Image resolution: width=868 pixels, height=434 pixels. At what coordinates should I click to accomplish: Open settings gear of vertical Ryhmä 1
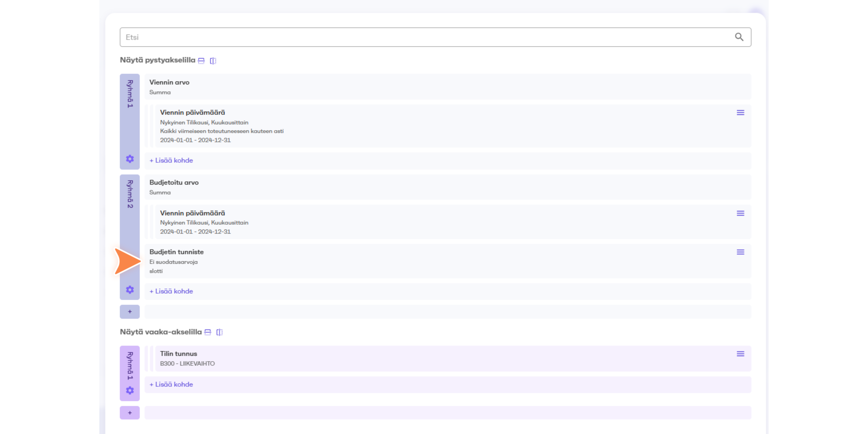[130, 159]
